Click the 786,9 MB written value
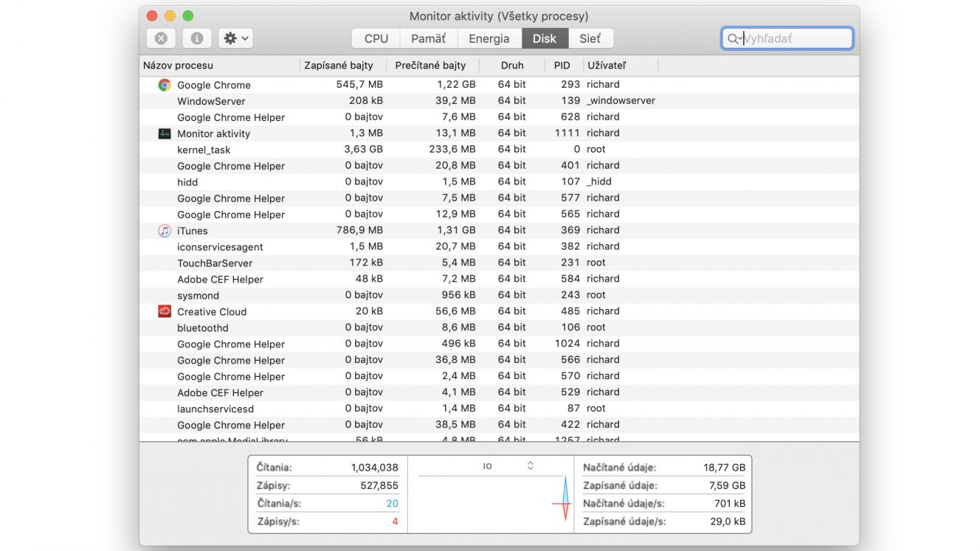 (x=359, y=230)
